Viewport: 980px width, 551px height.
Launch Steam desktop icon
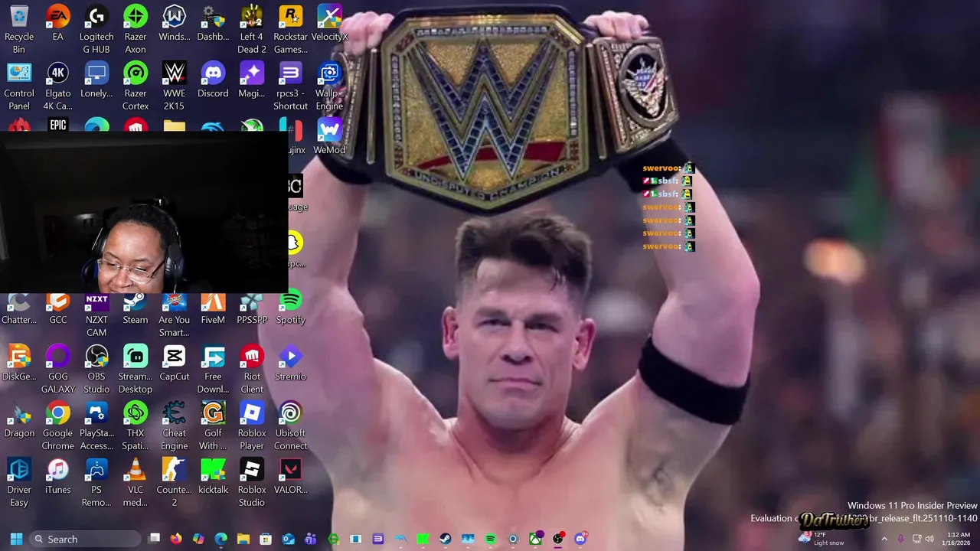click(x=136, y=308)
